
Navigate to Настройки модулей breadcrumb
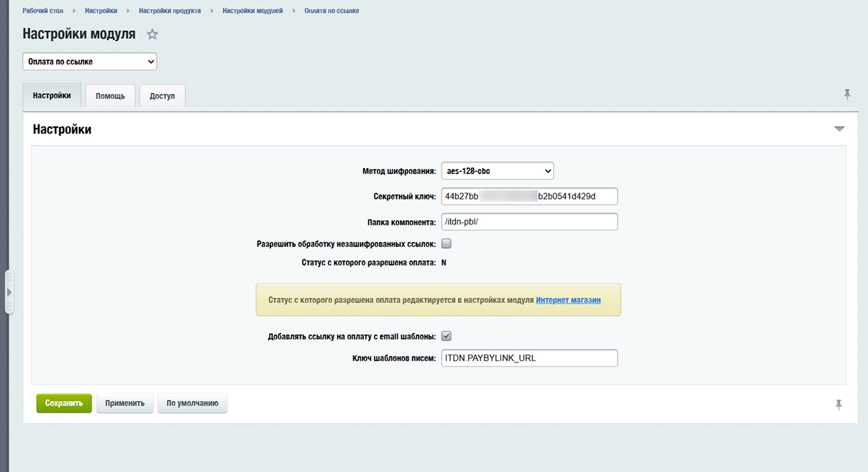[x=252, y=10]
